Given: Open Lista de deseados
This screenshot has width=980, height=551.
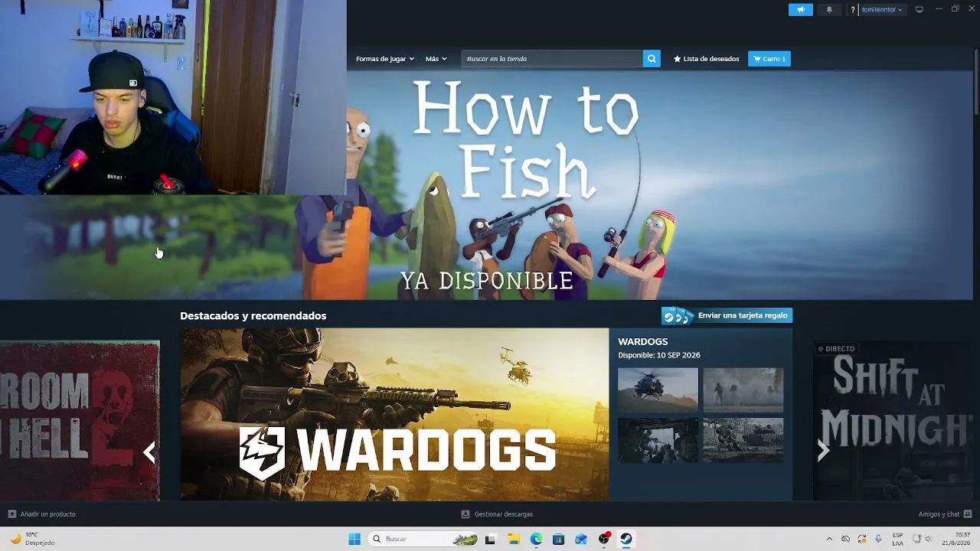Looking at the screenshot, I should (x=706, y=59).
